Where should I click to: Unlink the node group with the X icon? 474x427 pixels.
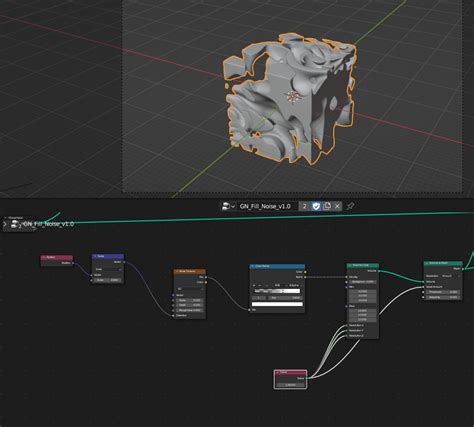tap(337, 206)
